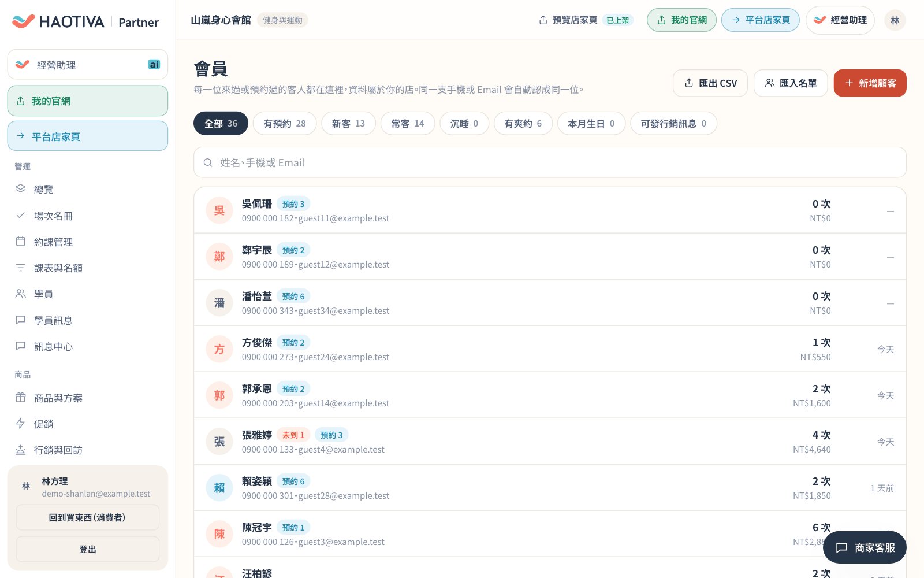The height and width of the screenshot is (578, 924).
Task: Open 我的官網 in the sidebar
Action: (x=88, y=101)
